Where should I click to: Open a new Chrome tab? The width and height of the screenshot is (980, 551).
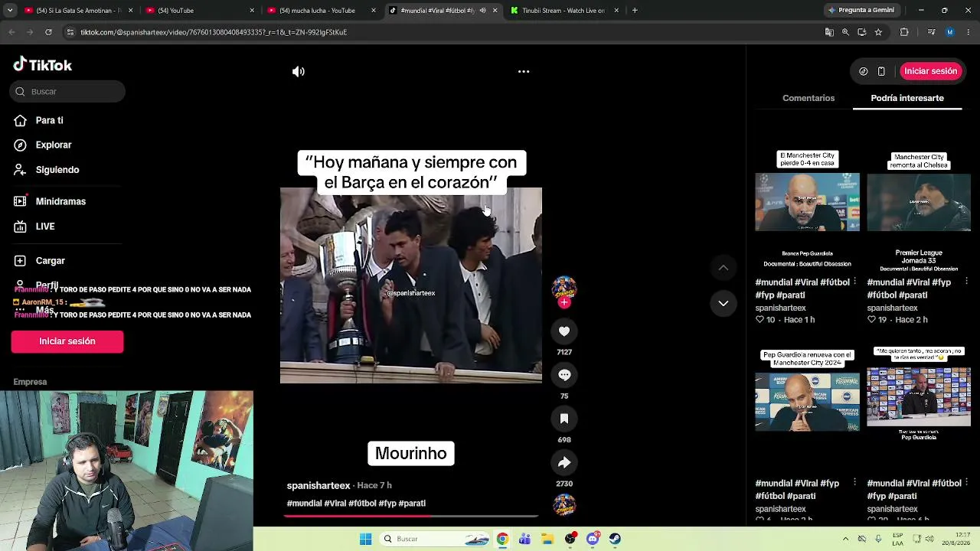click(x=635, y=11)
